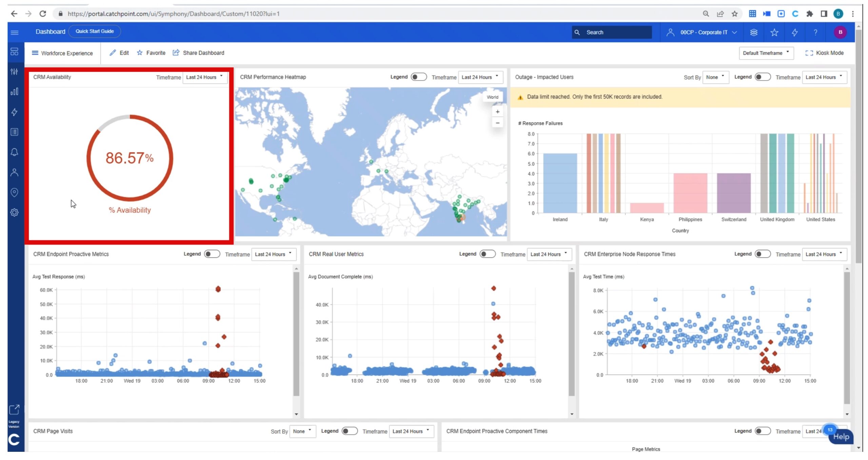Viewport: 868px width, 460px height.
Task: Click the Ireland bar in Response Failures chart
Action: click(560, 183)
